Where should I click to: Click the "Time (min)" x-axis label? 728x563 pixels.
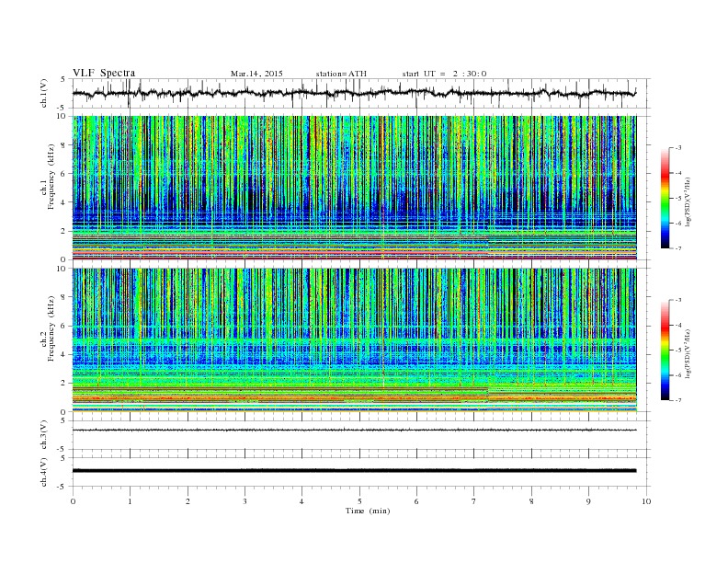[x=368, y=511]
